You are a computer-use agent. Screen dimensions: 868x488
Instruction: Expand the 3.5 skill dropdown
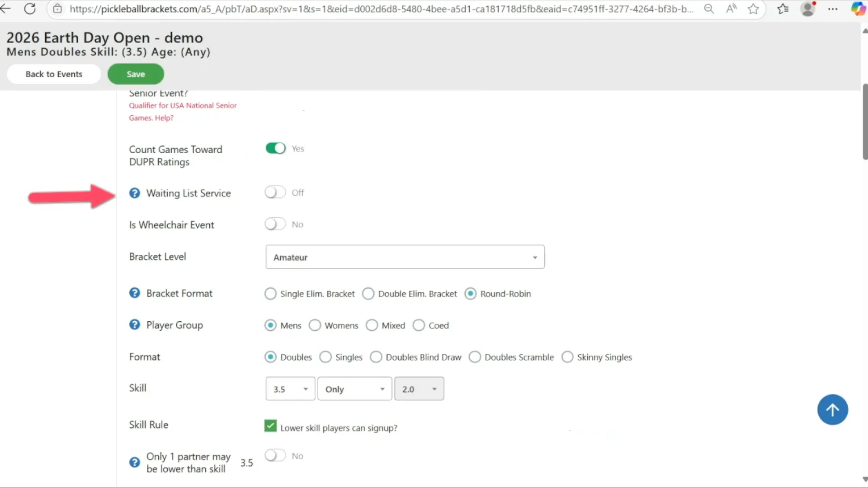[290, 389]
